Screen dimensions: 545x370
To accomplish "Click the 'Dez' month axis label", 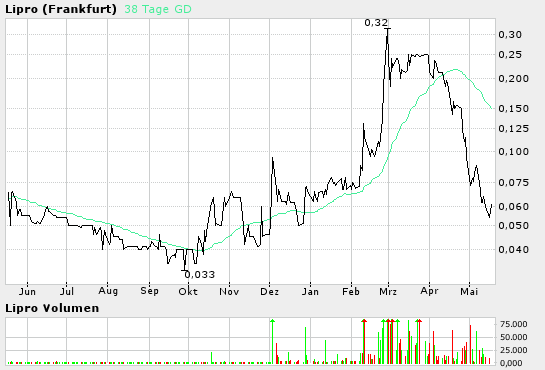I will [269, 291].
